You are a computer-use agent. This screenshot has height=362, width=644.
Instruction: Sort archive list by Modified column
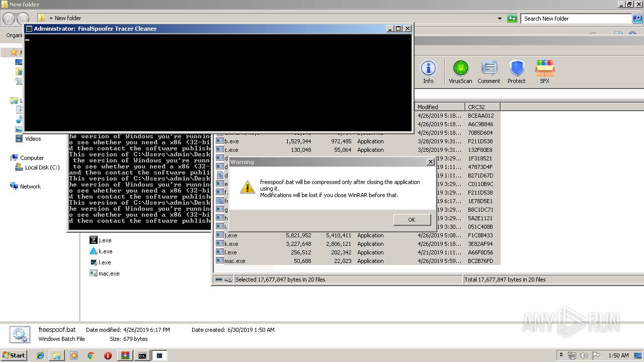(440, 107)
